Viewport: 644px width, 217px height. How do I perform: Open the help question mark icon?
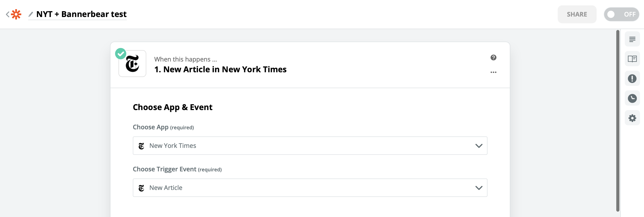(493, 58)
